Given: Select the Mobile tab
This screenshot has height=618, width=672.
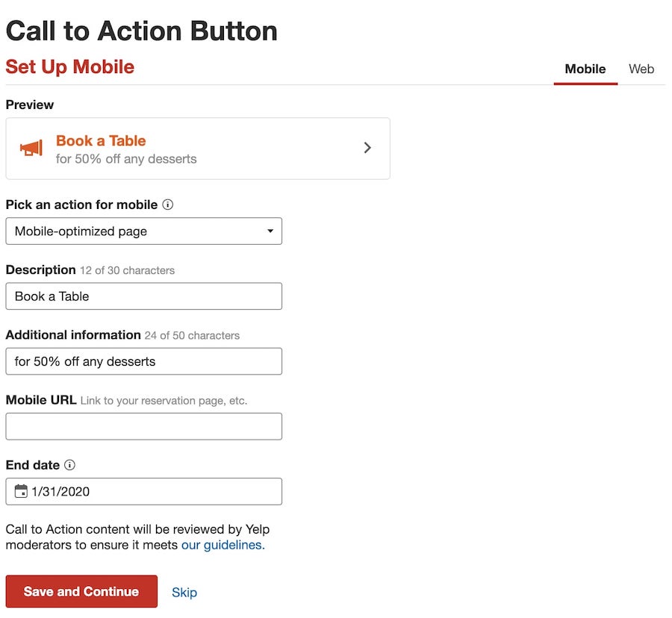Looking at the screenshot, I should click(585, 69).
